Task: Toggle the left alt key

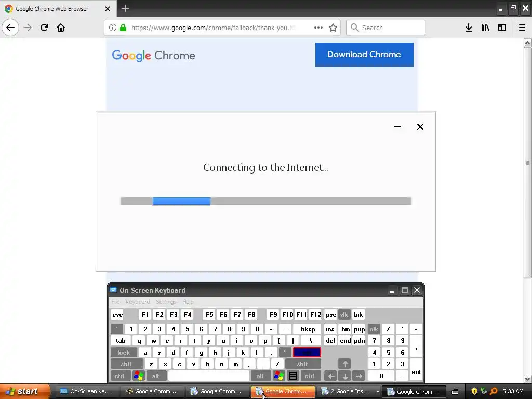Action: (x=156, y=376)
